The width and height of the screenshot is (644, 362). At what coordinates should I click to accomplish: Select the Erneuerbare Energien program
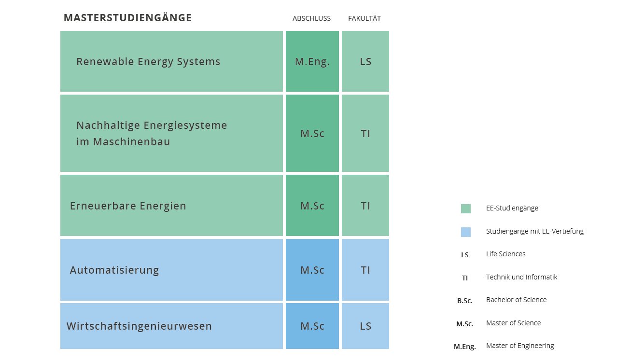[x=171, y=206]
